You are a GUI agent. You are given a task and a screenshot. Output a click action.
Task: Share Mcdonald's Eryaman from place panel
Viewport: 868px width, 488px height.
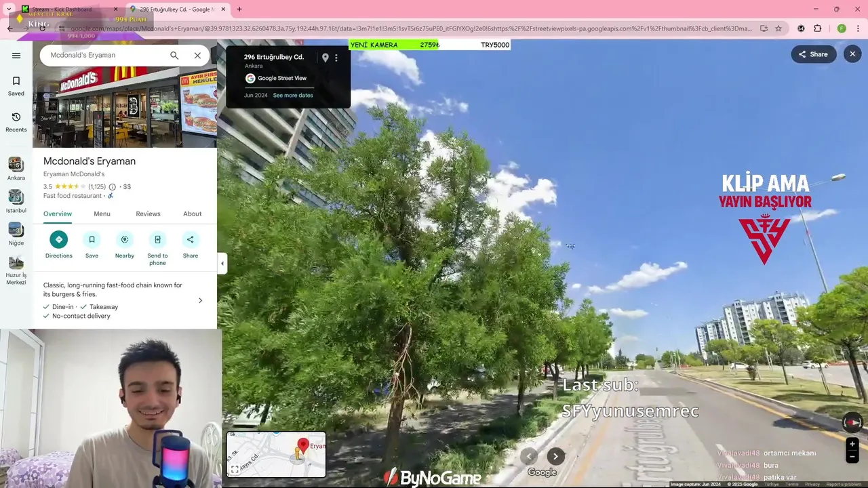coord(191,245)
